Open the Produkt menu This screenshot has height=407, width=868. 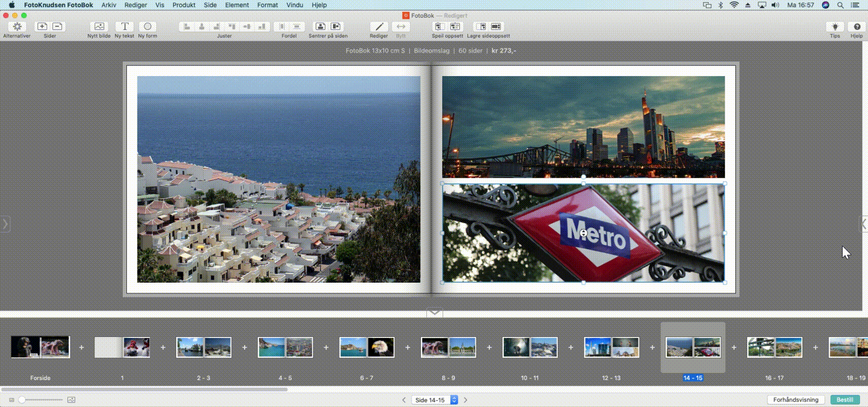pyautogui.click(x=184, y=5)
